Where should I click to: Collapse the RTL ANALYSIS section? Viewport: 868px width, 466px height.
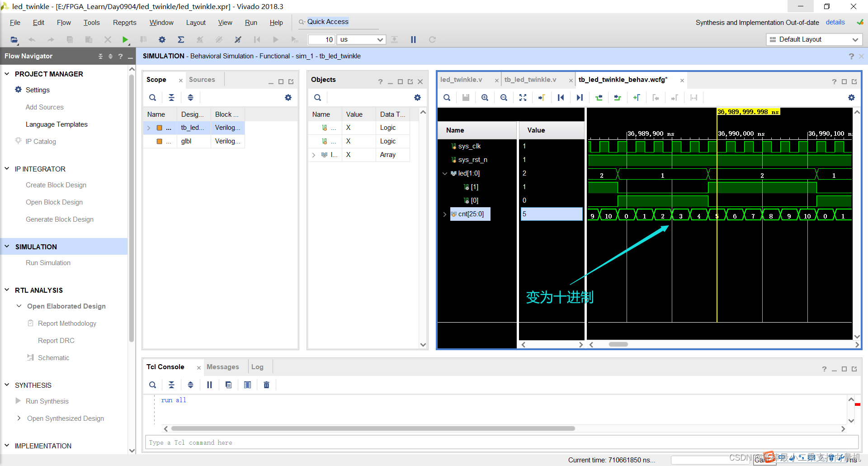pyautogui.click(x=7, y=290)
